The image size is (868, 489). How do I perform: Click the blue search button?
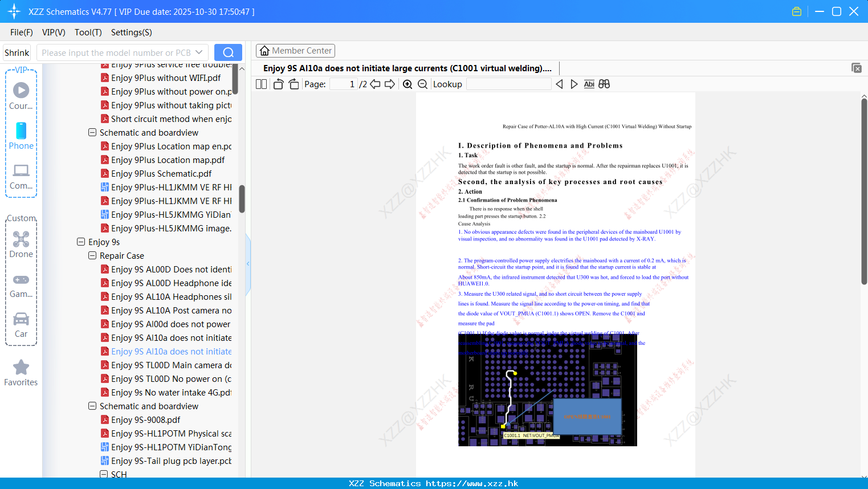228,52
